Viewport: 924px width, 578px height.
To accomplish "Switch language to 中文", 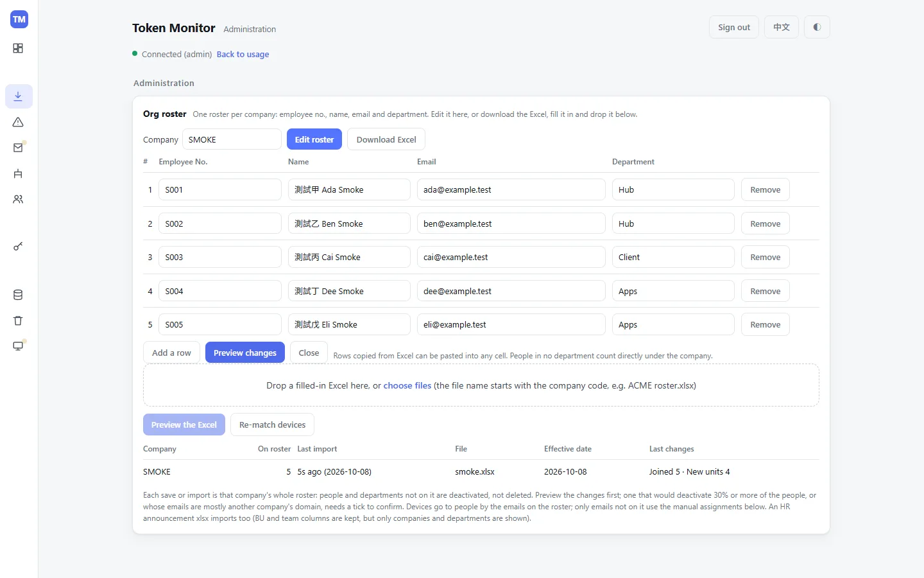I will pyautogui.click(x=782, y=27).
